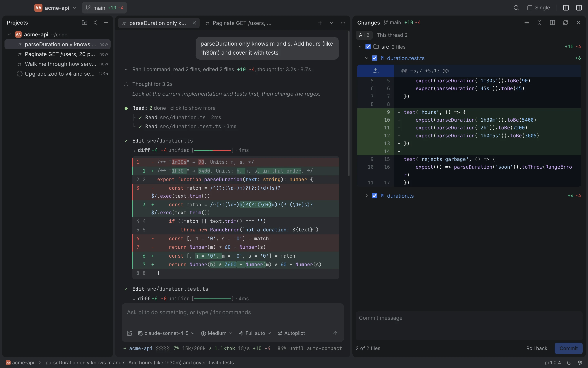Select the This thread 2 tab
This screenshot has height=368, width=588.
[392, 35]
